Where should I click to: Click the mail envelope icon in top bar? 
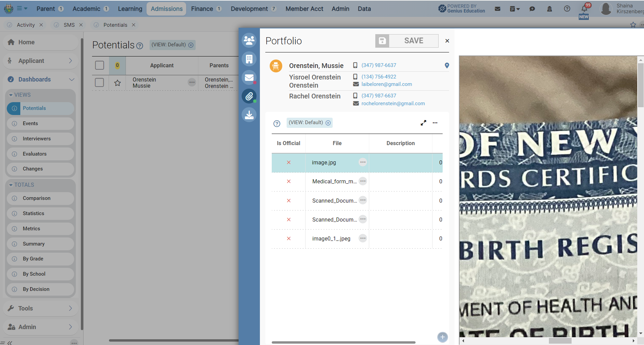[x=497, y=9]
